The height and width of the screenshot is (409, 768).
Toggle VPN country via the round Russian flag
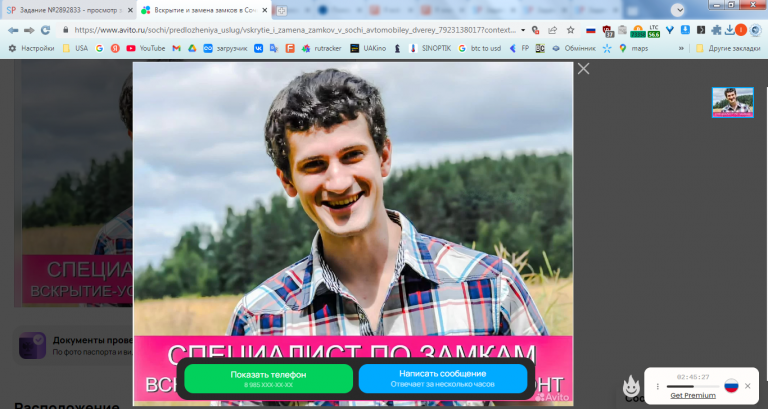coord(731,385)
